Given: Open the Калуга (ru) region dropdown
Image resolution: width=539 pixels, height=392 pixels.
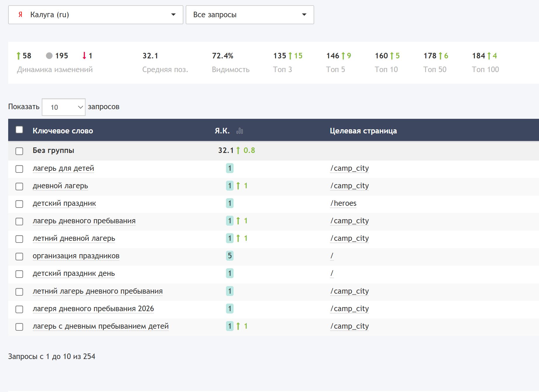Looking at the screenshot, I should pyautogui.click(x=96, y=15).
